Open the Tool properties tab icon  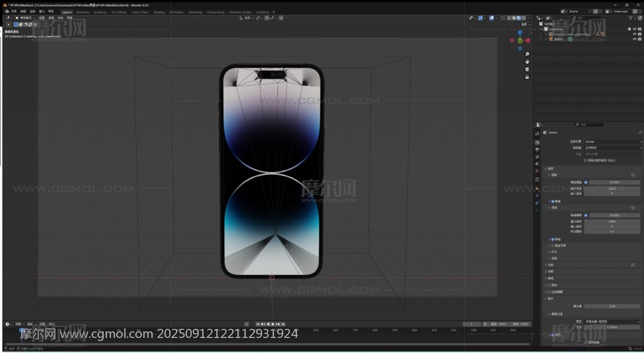tap(537, 134)
